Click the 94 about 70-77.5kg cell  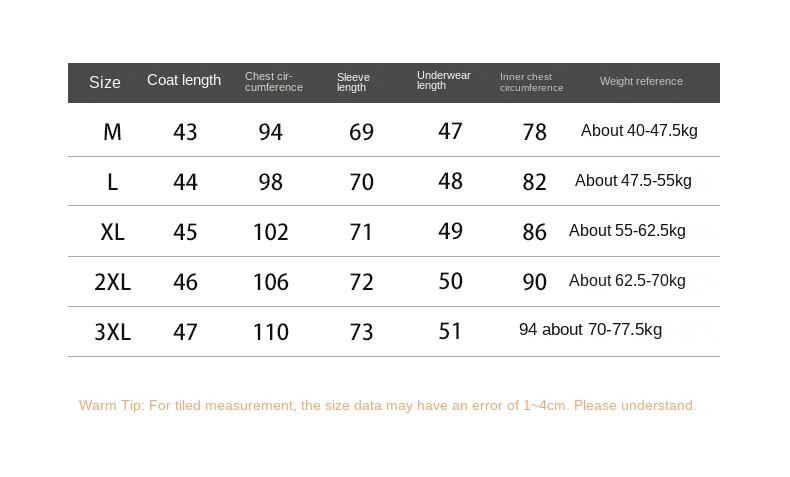[590, 330]
